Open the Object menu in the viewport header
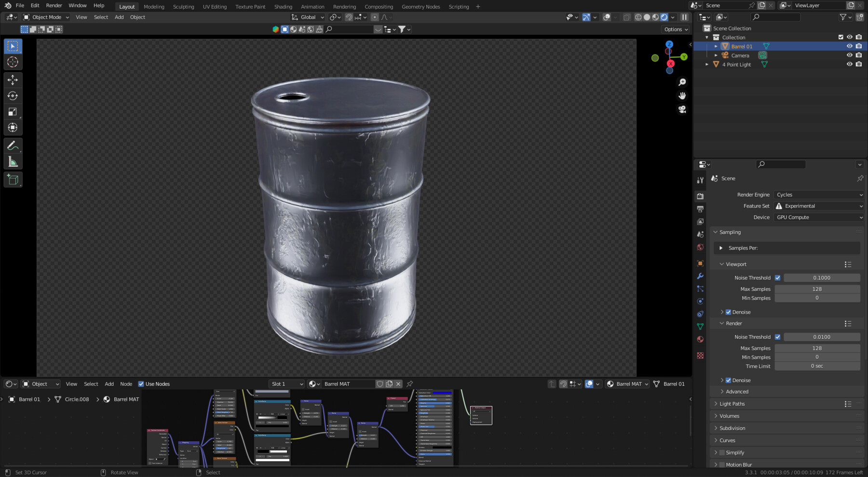This screenshot has height=477, width=868. pos(137,17)
